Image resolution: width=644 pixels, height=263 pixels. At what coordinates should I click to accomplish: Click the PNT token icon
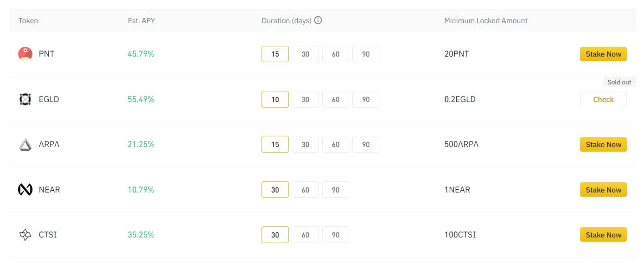[x=25, y=54]
